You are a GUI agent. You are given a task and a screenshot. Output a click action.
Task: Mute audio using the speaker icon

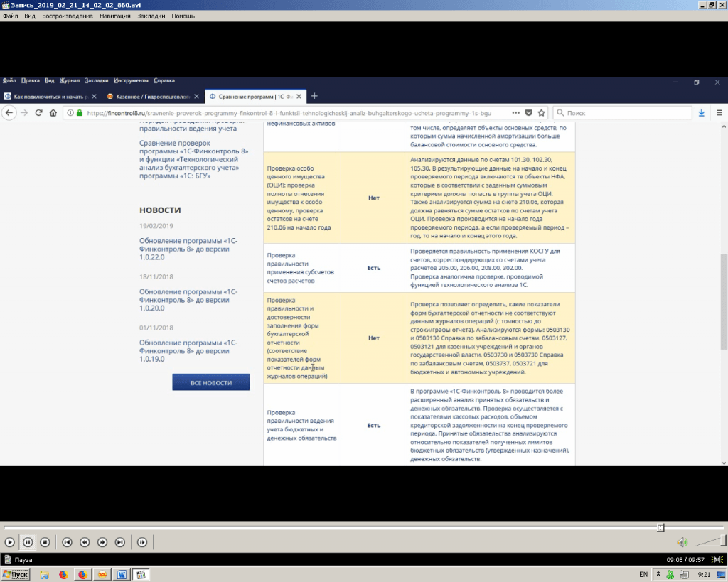click(x=682, y=542)
